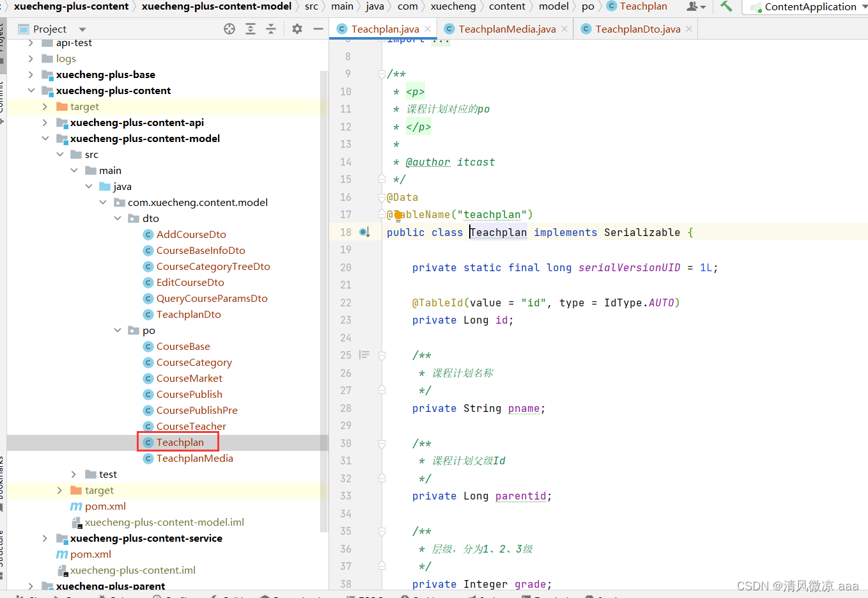The image size is (868, 598).
Task: Open the Project view dropdown
Action: point(82,29)
